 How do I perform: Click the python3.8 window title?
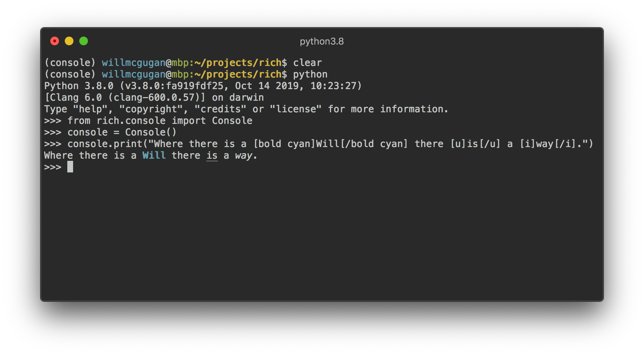click(321, 41)
